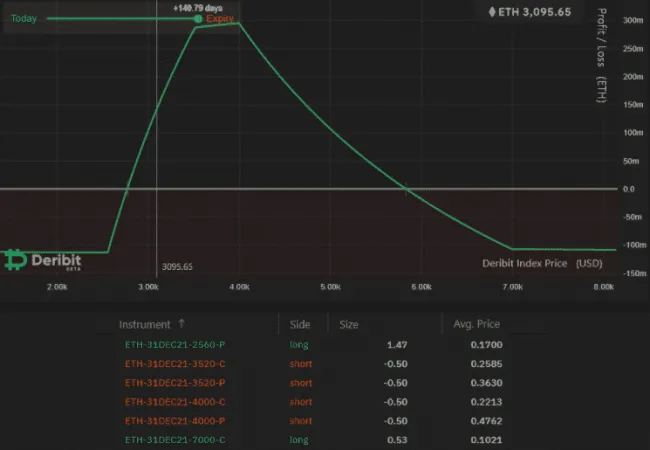Click the short side cell for 4000-P

301,421
